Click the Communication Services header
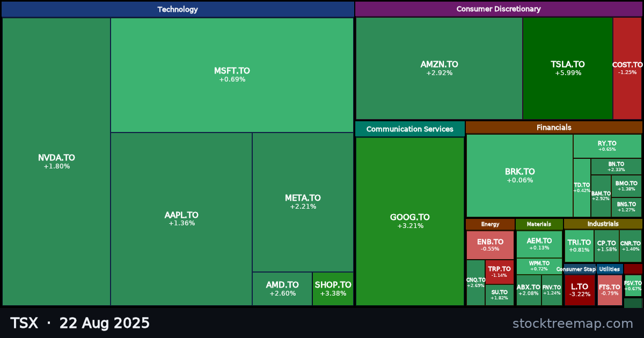Image resolution: width=644 pixels, height=338 pixels. click(410, 129)
